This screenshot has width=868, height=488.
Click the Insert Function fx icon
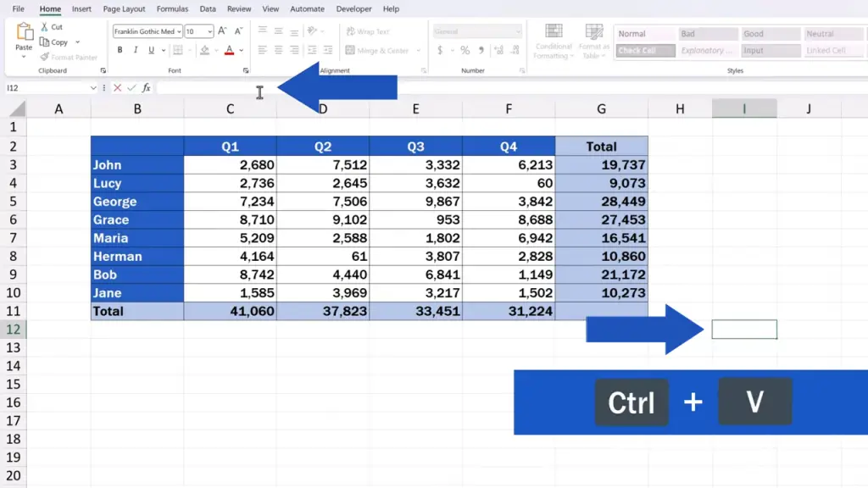pos(146,87)
